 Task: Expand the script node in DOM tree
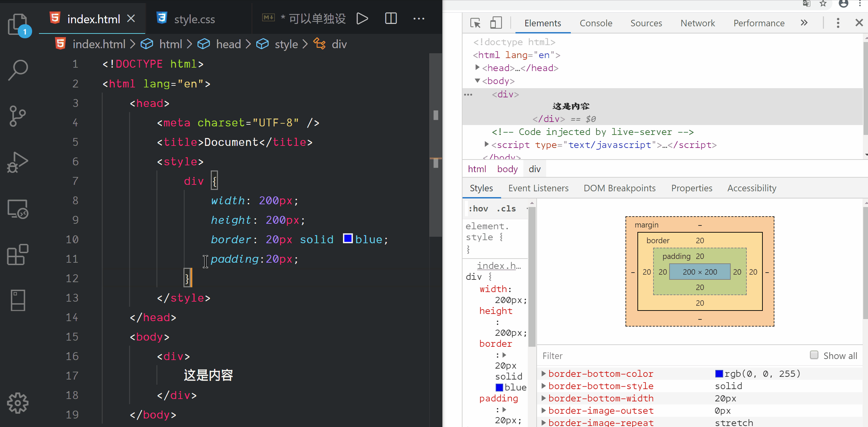487,144
